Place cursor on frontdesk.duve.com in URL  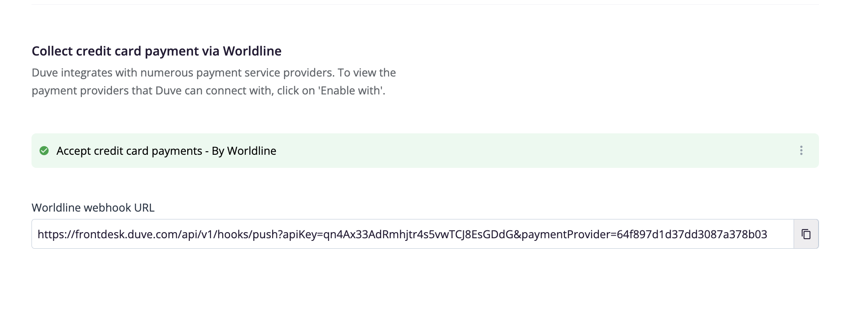(123, 235)
